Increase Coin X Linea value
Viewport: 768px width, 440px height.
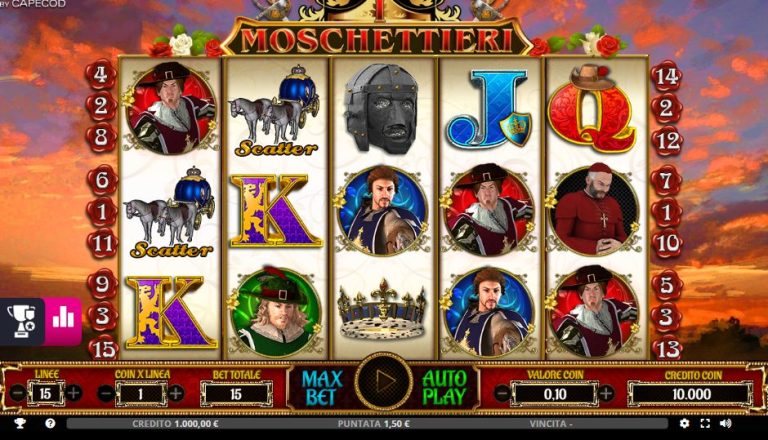(176, 393)
